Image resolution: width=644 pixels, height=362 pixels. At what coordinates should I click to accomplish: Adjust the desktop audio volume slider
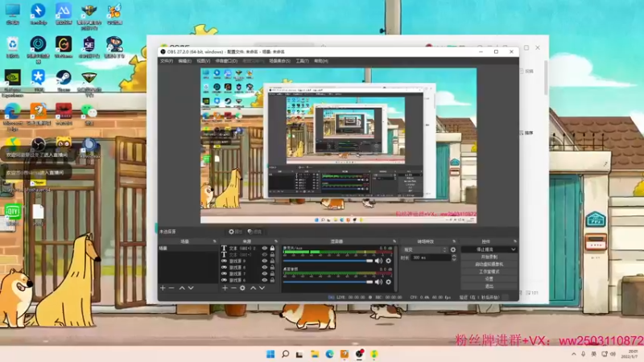[x=328, y=282]
